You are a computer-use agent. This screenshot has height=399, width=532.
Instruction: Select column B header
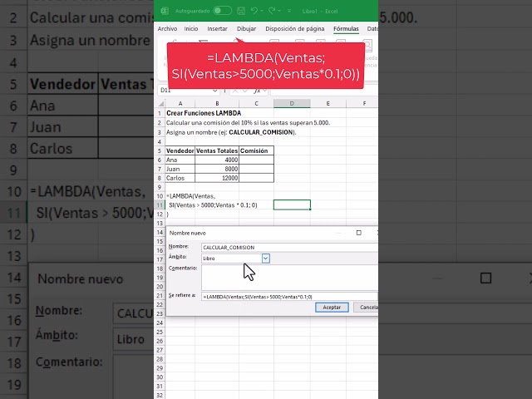(x=217, y=103)
